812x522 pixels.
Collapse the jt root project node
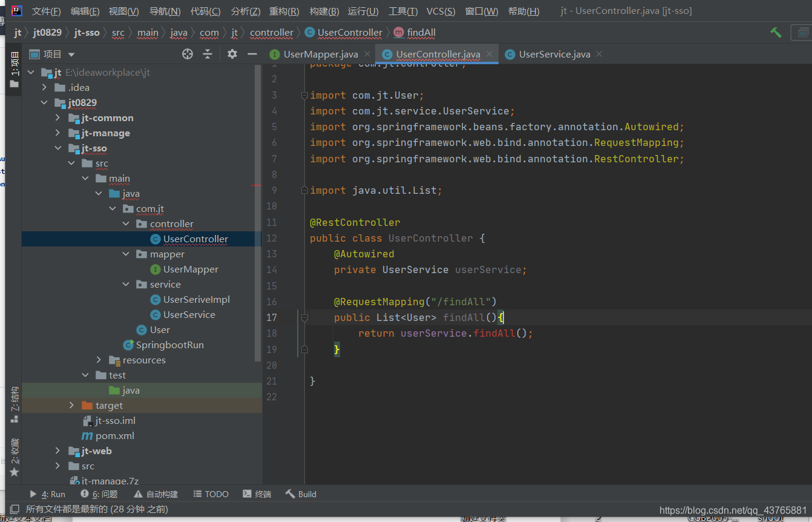point(31,73)
